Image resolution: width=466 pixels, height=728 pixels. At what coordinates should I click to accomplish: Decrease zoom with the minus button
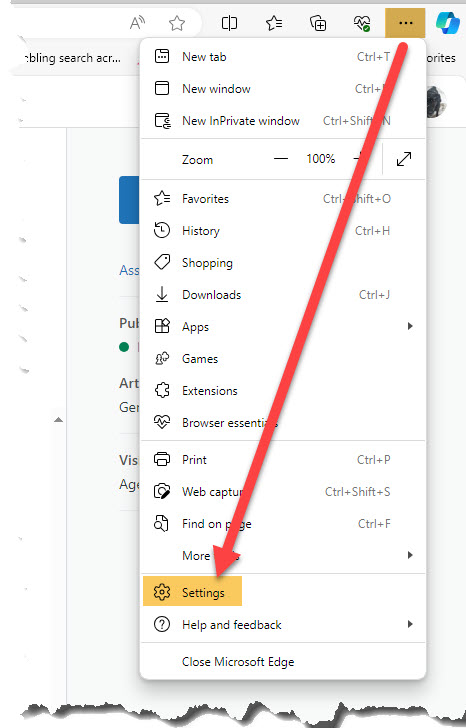[x=281, y=159]
